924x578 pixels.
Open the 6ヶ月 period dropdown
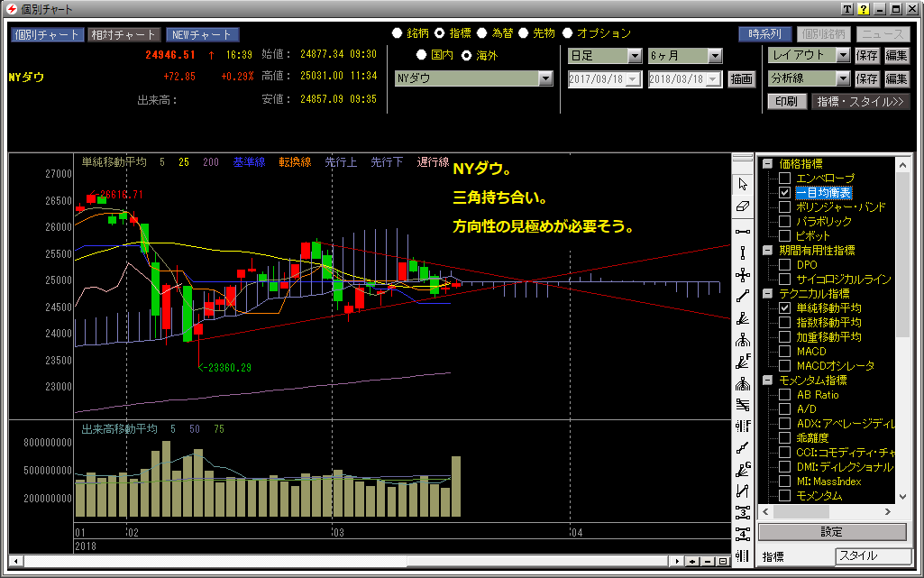tap(715, 56)
